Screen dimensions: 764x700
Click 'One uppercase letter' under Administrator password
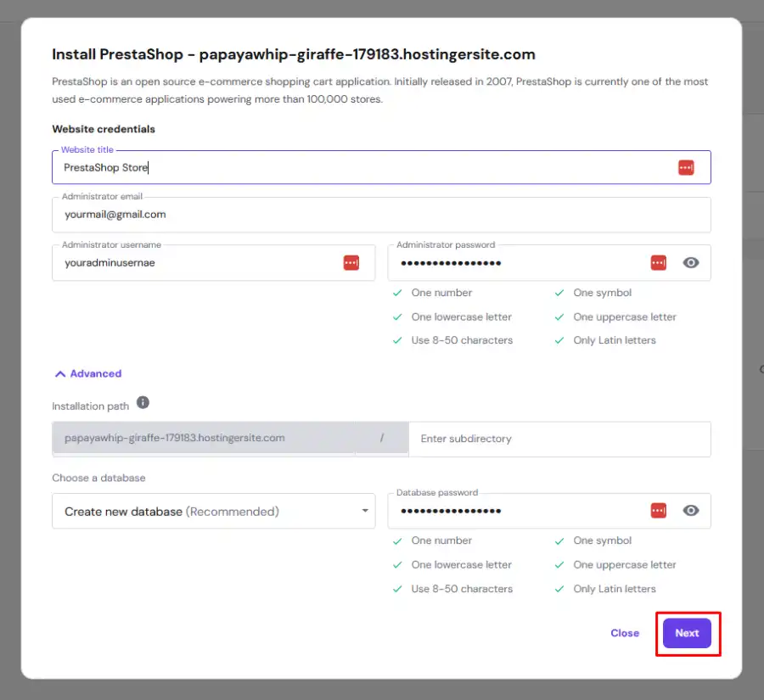tap(625, 317)
